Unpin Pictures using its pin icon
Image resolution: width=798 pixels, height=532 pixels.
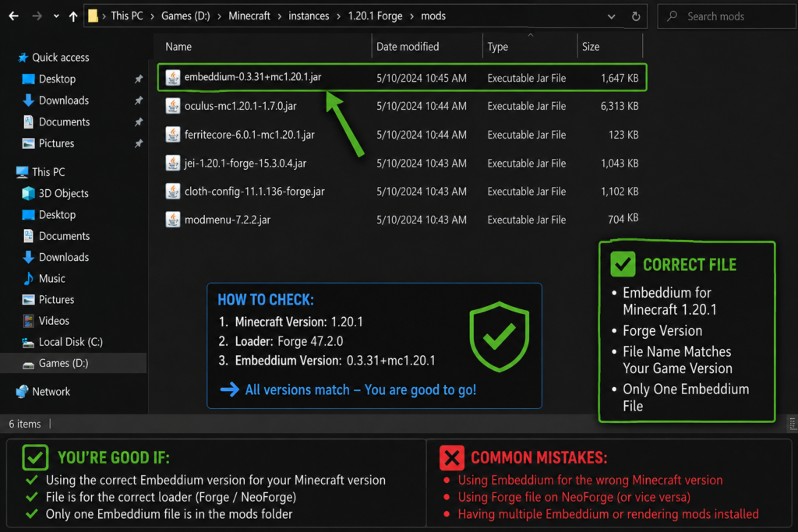point(139,143)
